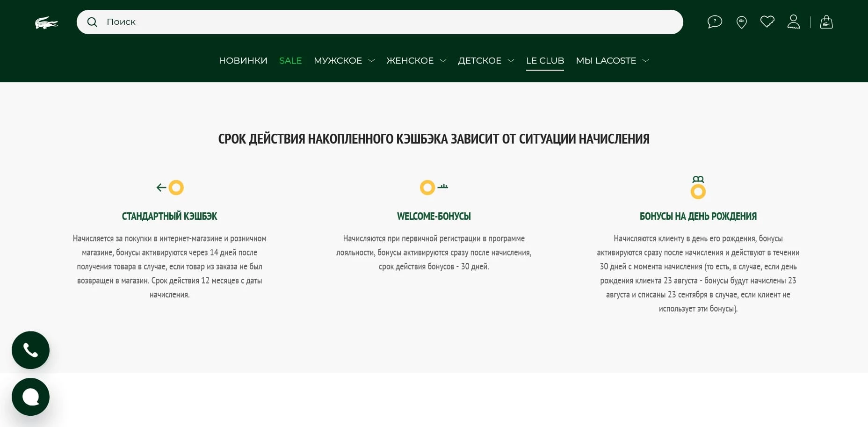Expand the ЖЕНСКОЕ menu chevron

point(443,61)
